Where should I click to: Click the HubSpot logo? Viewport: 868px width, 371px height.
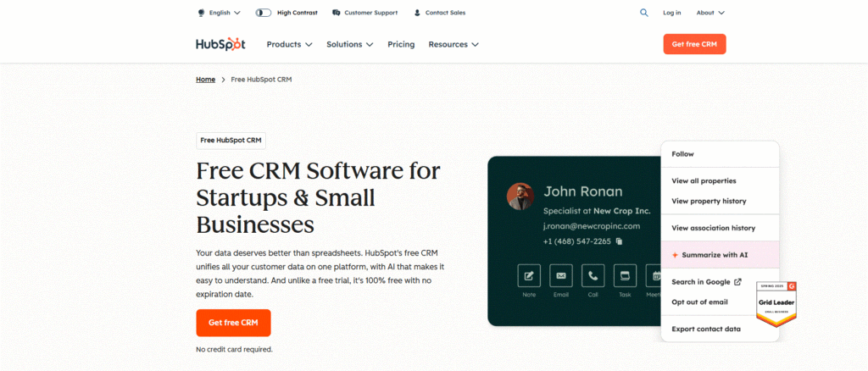point(220,44)
